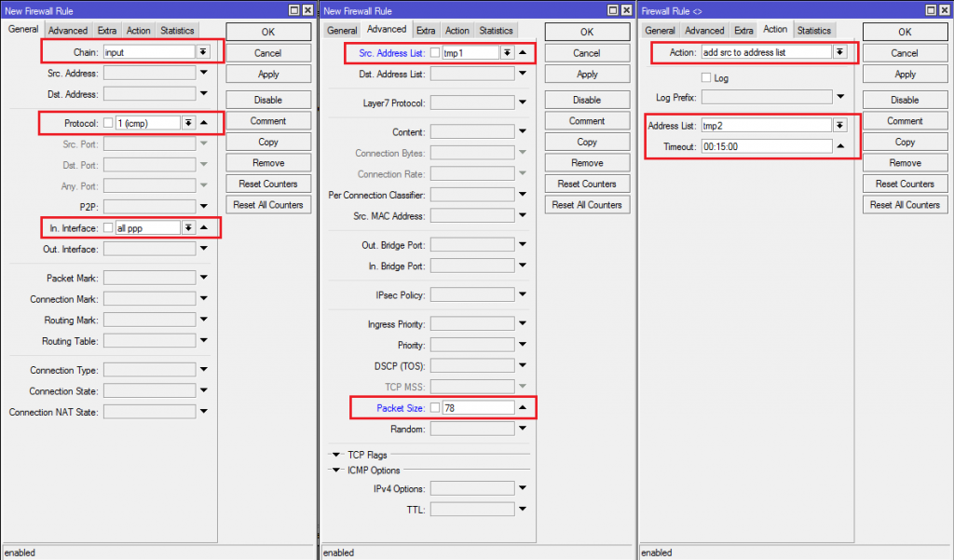This screenshot has width=954, height=560.
Task: Click Reset Counters in the first window
Action: click(268, 184)
